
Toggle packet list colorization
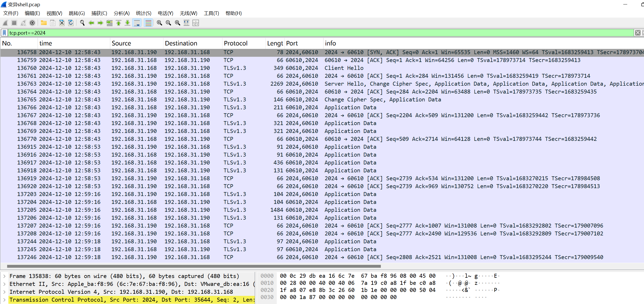148,23
